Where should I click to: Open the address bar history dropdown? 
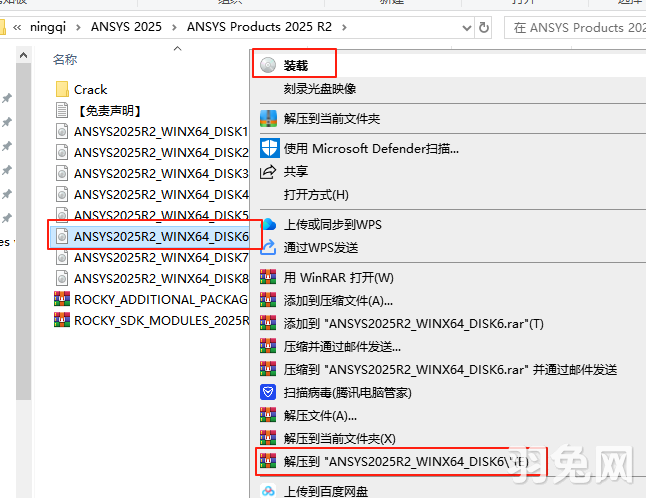tap(466, 28)
